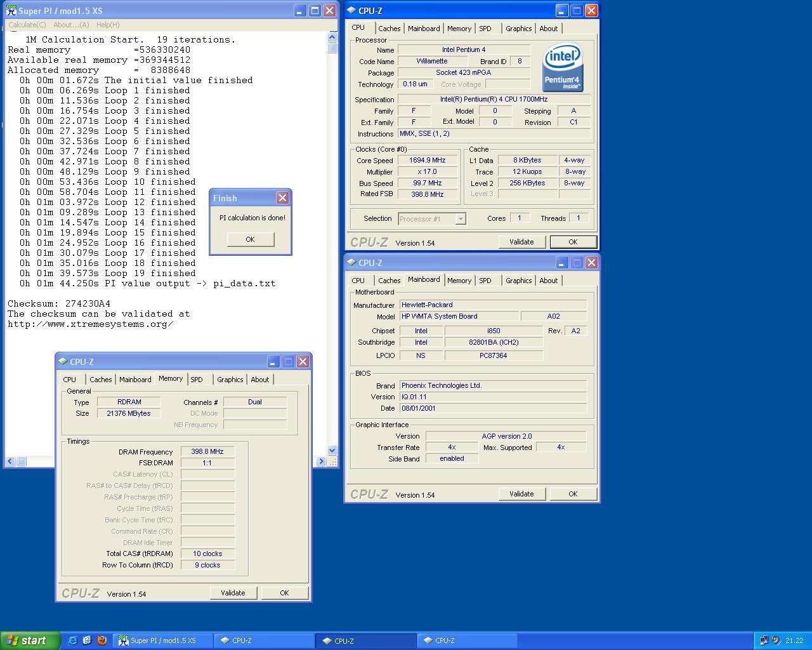Click the middle quick launch icon
812x650 pixels.
87,640
